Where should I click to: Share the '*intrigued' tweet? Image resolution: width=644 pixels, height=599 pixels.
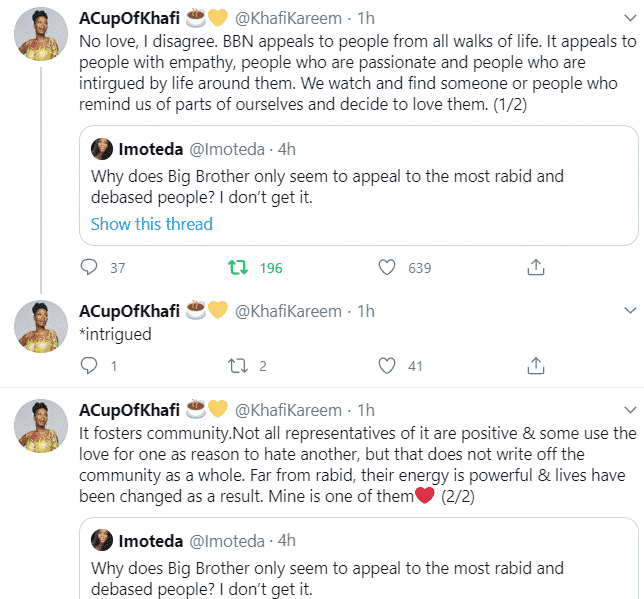click(x=535, y=366)
